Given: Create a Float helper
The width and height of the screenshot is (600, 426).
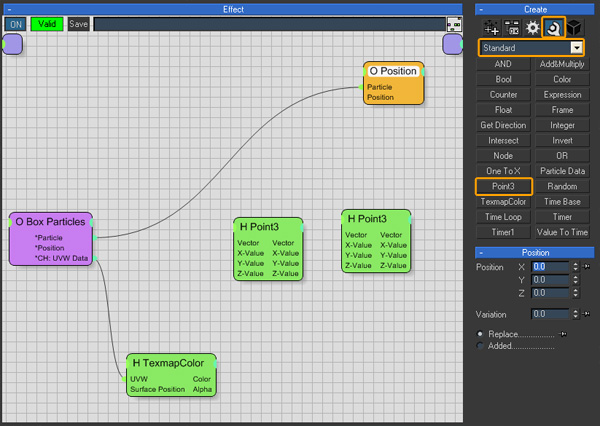Looking at the screenshot, I should (503, 110).
